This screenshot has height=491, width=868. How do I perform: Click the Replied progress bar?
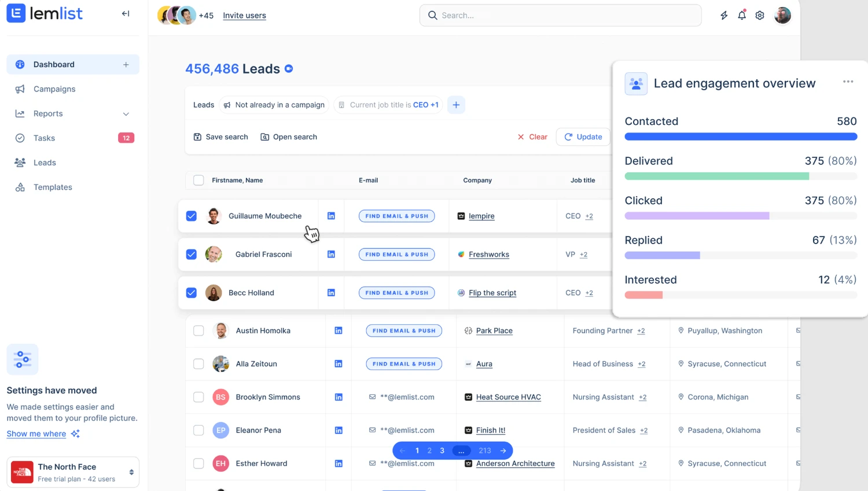click(x=741, y=256)
